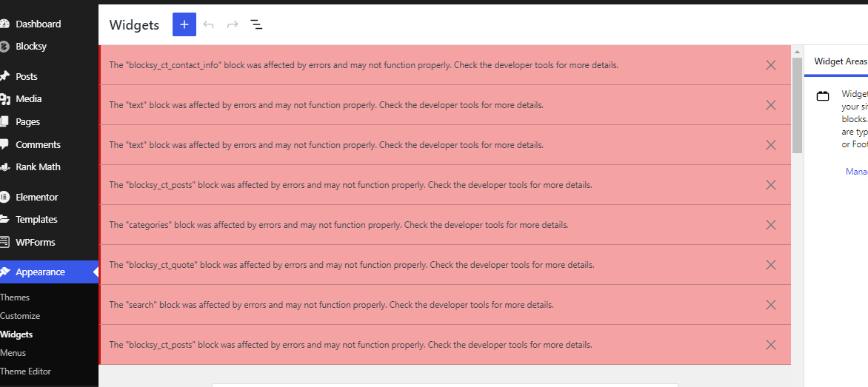Click the WPForms form icon
The image size is (868, 387).
[4, 242]
